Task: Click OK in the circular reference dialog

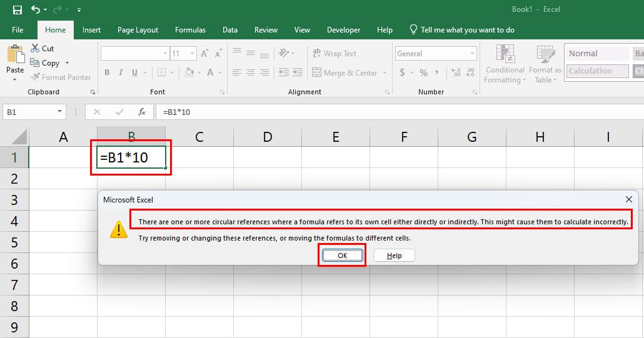Action: (x=342, y=256)
